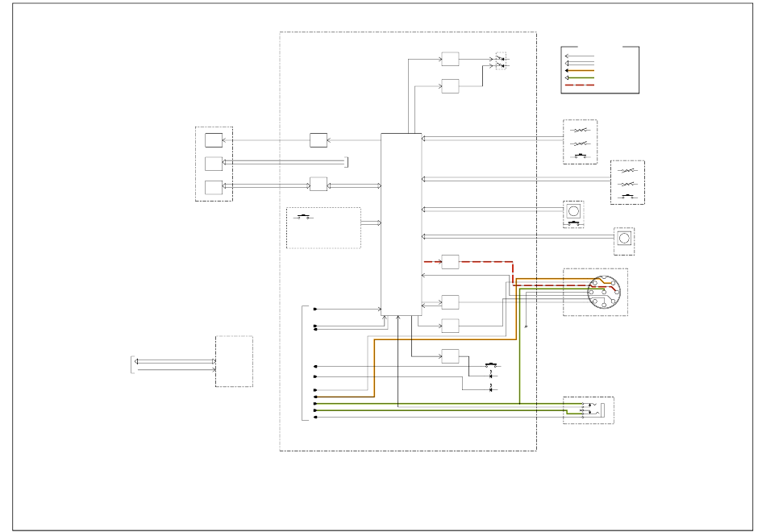Image resolution: width=766 pixels, height=532 pixels.
Task: Select the pushbutton symbol above the two lower diodes
Action: point(492,365)
